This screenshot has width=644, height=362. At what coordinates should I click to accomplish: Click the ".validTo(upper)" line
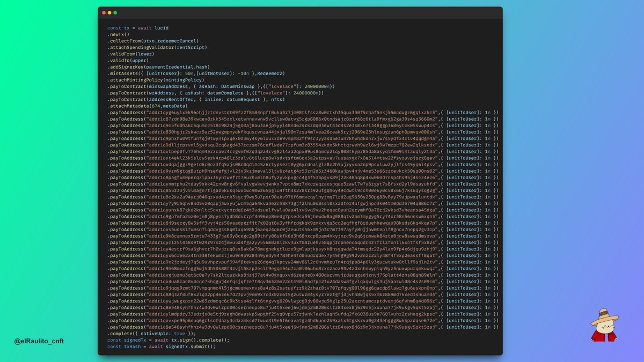coord(128,60)
